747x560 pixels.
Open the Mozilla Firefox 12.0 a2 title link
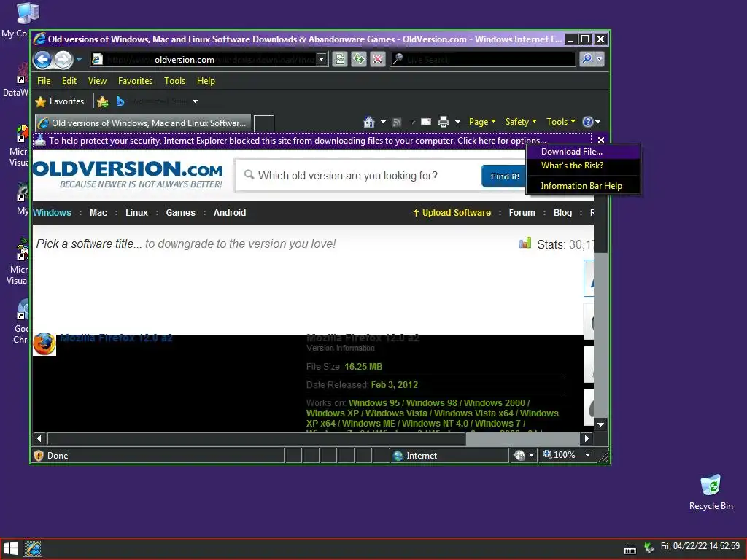tap(116, 338)
